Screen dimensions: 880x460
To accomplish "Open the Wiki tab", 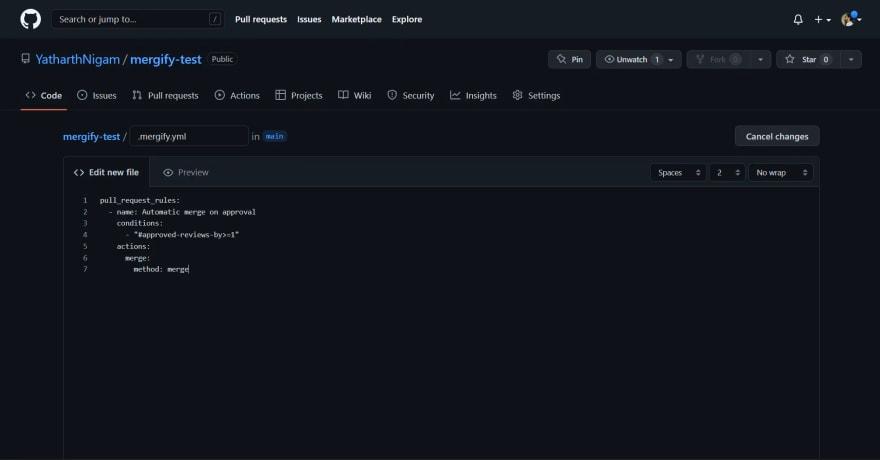I will click(355, 95).
